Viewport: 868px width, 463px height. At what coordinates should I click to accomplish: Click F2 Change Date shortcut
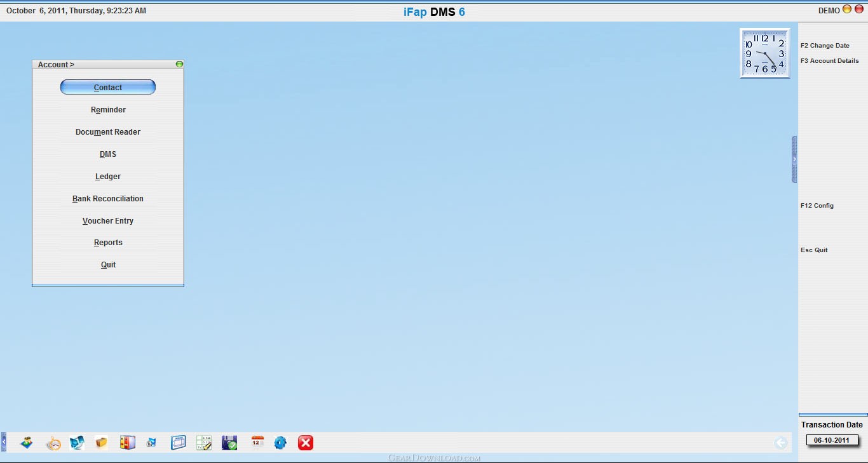825,46
